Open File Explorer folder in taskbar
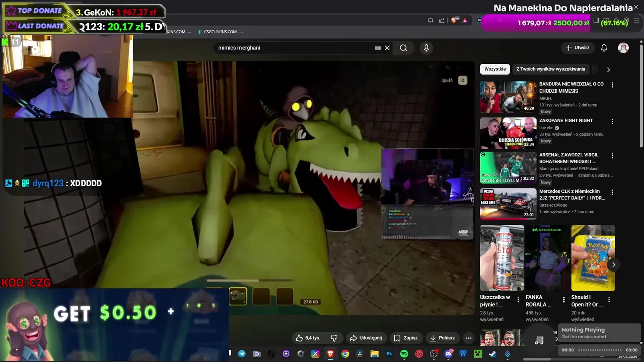Viewport: 644px width, 362px height. coord(375,354)
